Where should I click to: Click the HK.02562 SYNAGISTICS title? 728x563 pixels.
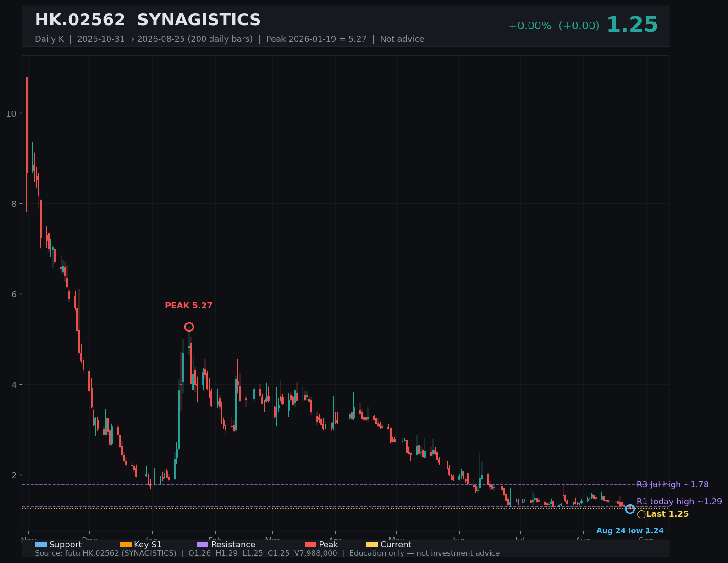click(x=148, y=20)
